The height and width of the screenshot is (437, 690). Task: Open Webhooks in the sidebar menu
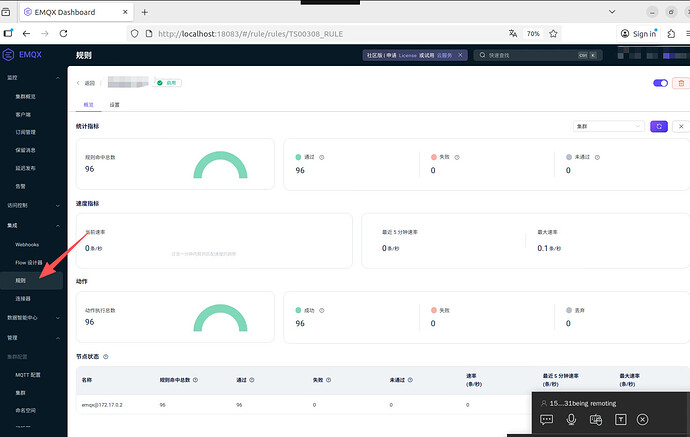(27, 244)
